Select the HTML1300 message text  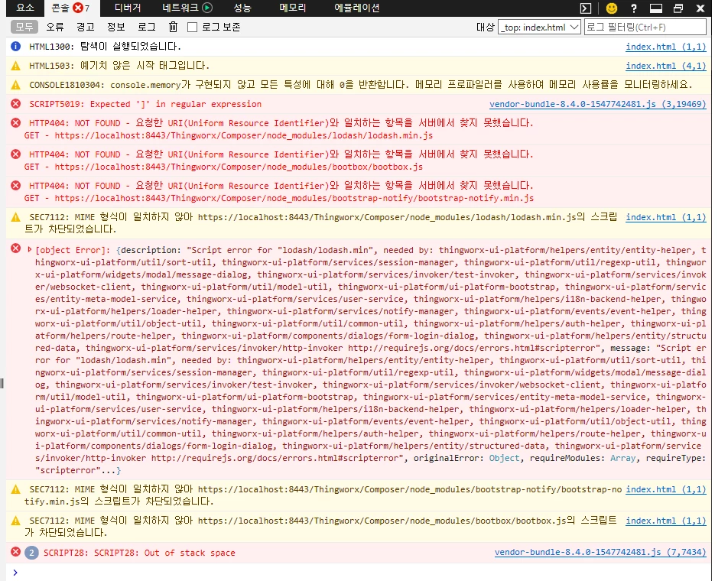pyautogui.click(x=105, y=47)
